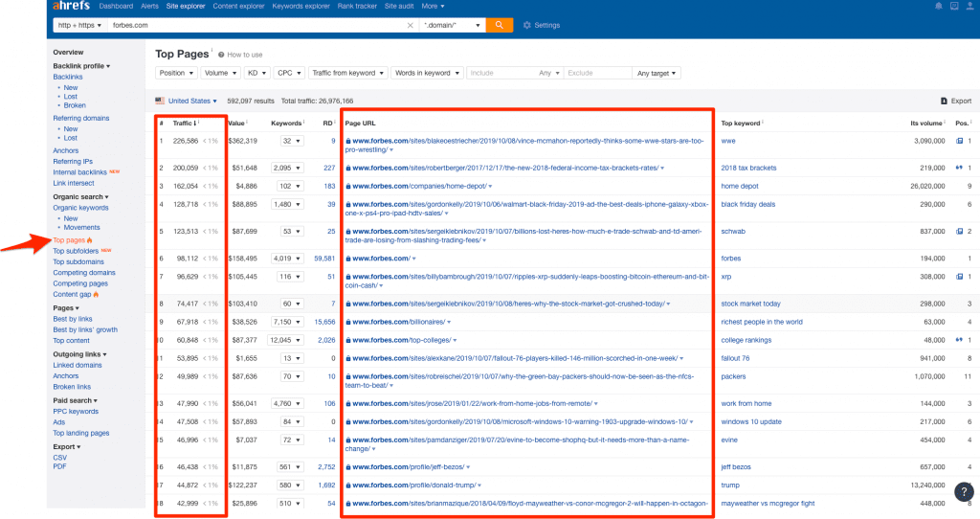Open Alerts in top navigation

(x=150, y=7)
